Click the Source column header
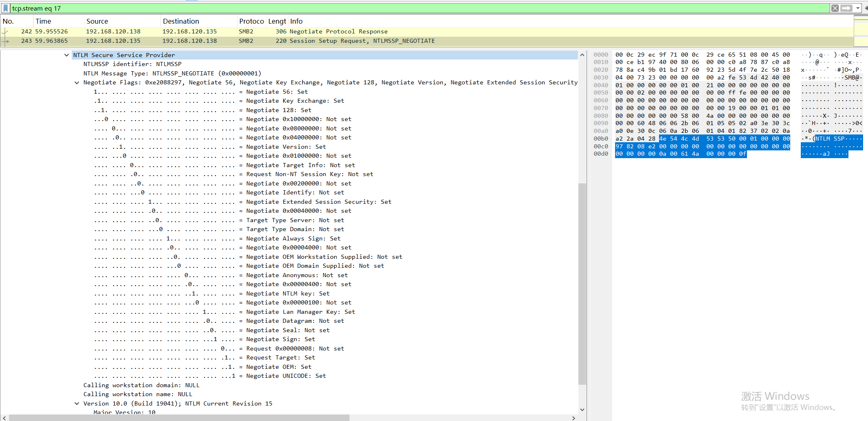The image size is (868, 421). coord(97,21)
